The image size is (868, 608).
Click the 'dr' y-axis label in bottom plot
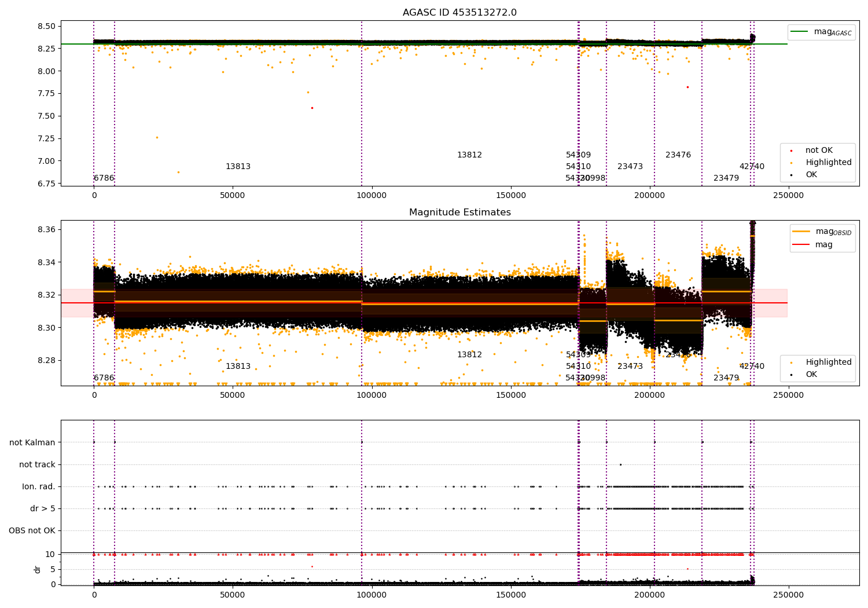click(38, 569)
